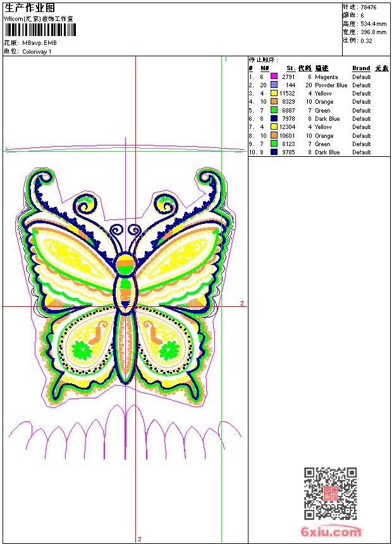The width and height of the screenshot is (392, 544).
Task: Click the 'St.' column header
Action: click(x=291, y=68)
